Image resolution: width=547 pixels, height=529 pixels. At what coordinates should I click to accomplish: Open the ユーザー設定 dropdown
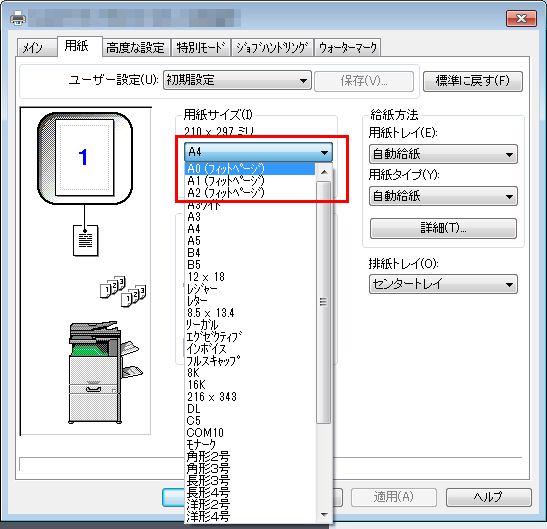[237, 81]
